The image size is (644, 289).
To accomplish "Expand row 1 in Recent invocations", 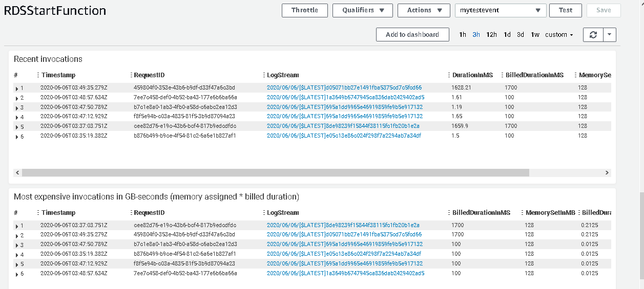I will [17, 88].
